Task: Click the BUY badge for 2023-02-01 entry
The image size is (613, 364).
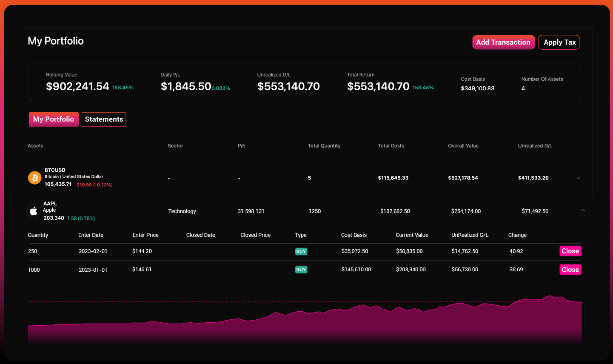Action: click(301, 251)
